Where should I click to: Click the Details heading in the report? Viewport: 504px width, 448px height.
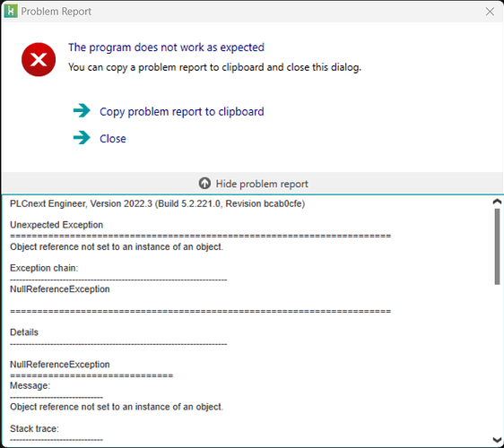24,332
